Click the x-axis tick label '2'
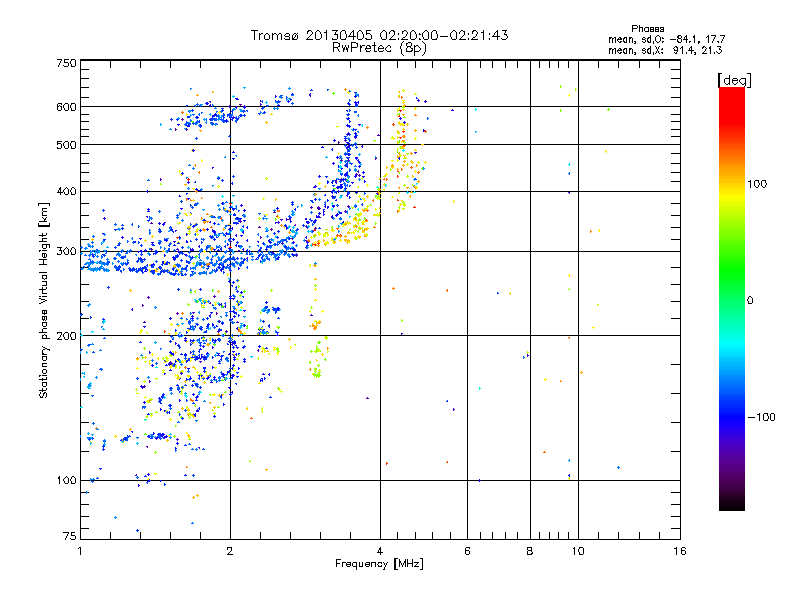800x600 pixels. (230, 551)
